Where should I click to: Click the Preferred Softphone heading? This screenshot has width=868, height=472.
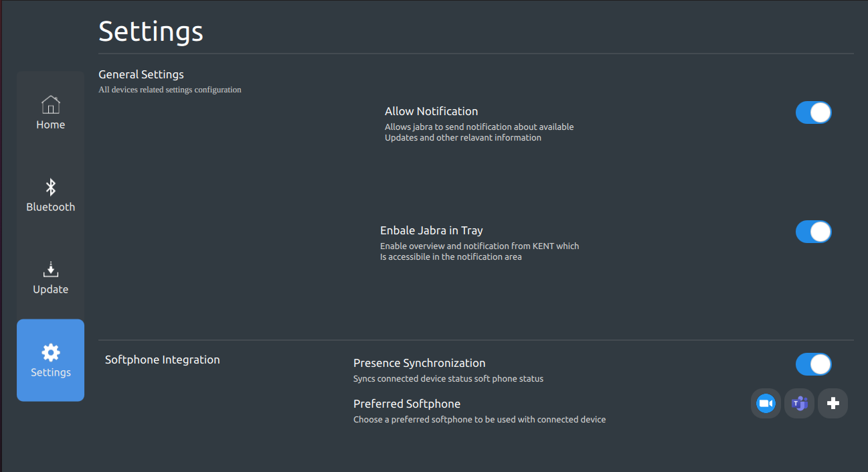(407, 404)
